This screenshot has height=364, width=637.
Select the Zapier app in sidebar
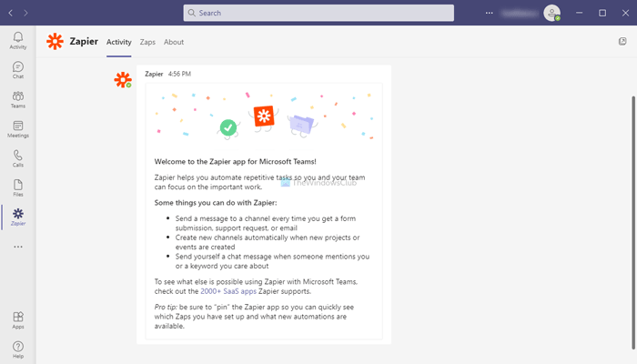click(18, 217)
